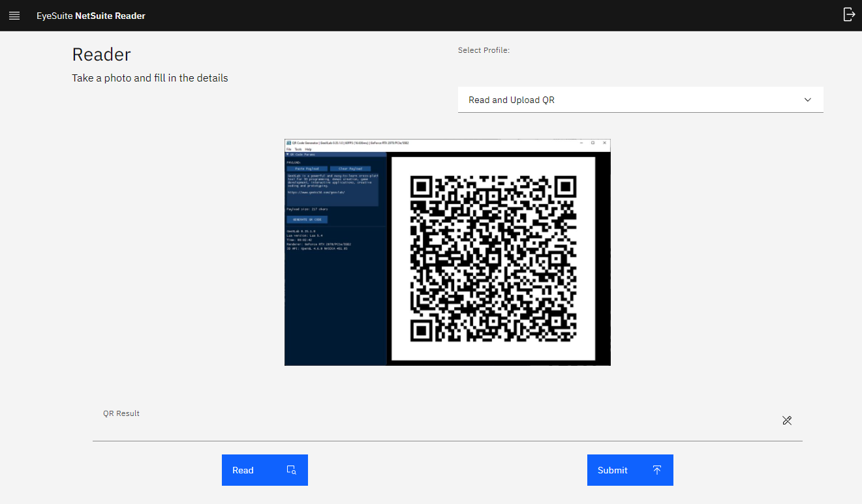Viewport: 862px width, 504px height.
Task: Click the magnifier icon on Read button
Action: tap(292, 470)
